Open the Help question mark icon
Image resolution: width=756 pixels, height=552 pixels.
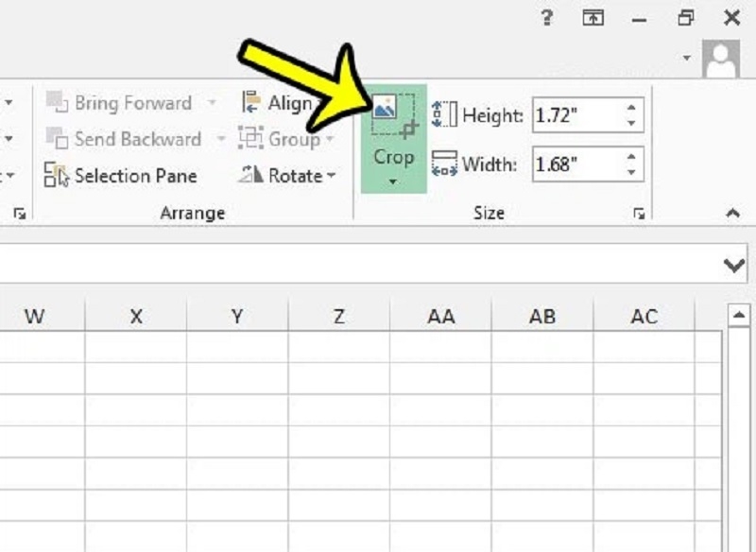(x=547, y=18)
